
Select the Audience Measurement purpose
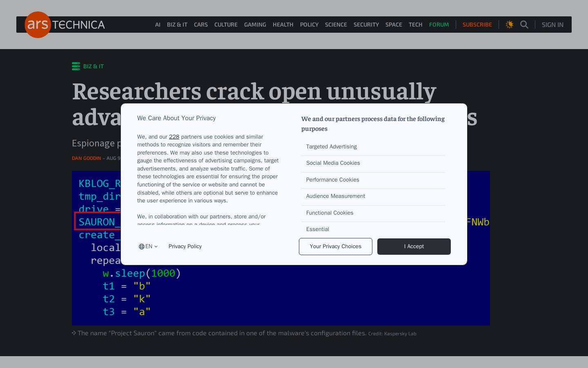tap(373, 196)
